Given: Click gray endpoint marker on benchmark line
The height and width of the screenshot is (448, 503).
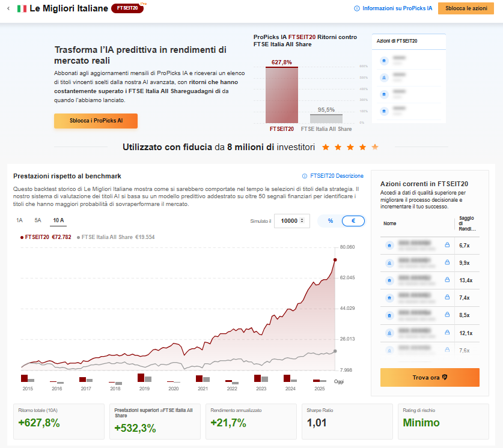Looking at the screenshot, I should [335, 351].
